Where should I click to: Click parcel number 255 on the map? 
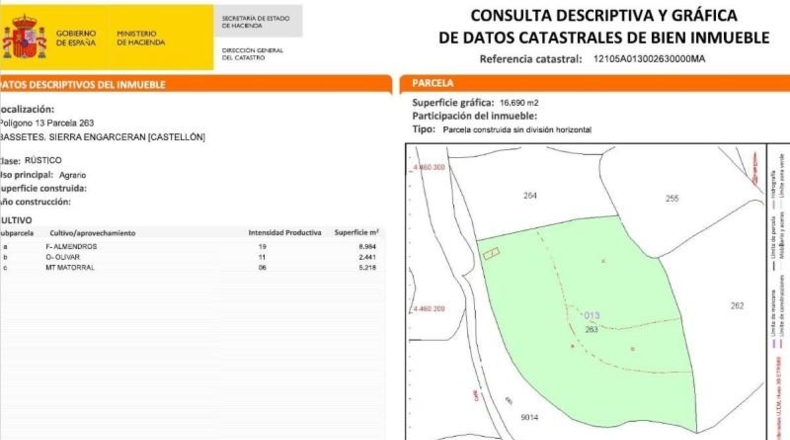pyautogui.click(x=672, y=199)
